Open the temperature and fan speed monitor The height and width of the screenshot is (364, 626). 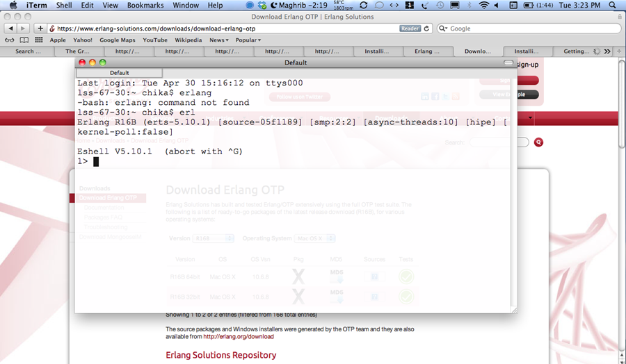[x=343, y=5]
